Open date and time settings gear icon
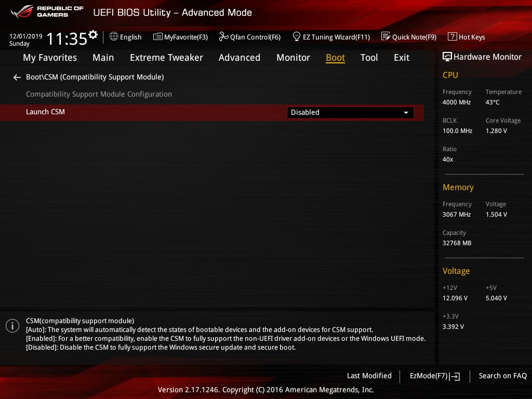 click(x=93, y=35)
